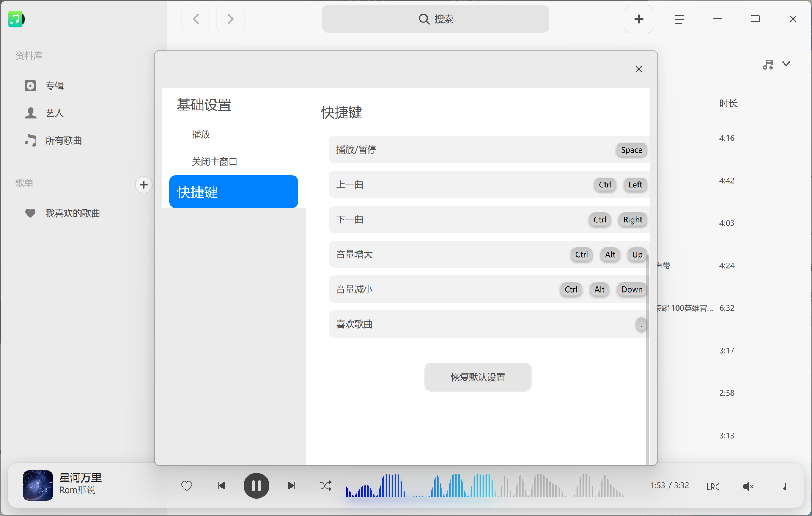Click the Up key for 音量增大 shortcut
The height and width of the screenshot is (516, 812).
pyautogui.click(x=637, y=255)
